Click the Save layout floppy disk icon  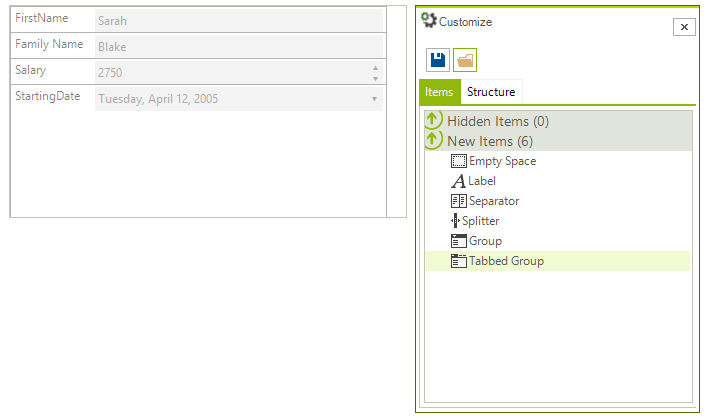click(438, 60)
